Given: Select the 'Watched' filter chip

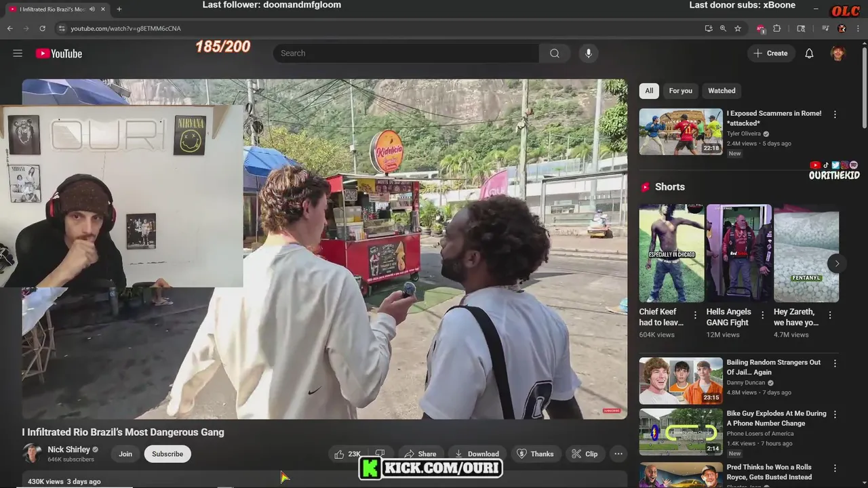Looking at the screenshot, I should pyautogui.click(x=722, y=91).
